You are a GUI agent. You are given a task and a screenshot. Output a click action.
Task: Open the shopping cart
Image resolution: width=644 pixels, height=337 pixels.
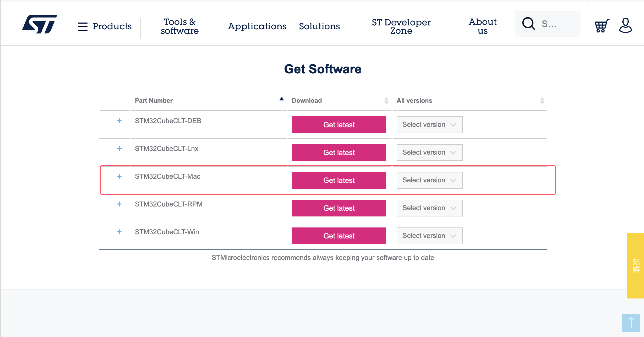602,26
